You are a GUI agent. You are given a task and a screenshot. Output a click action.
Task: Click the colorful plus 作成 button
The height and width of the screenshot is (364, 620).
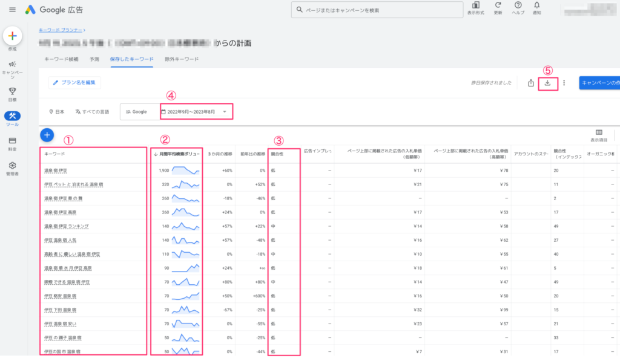[x=12, y=36]
